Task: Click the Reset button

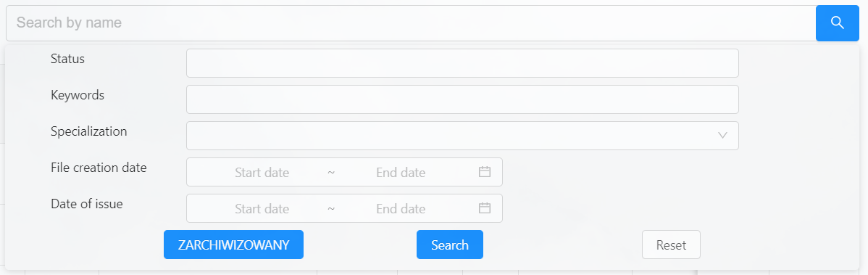Action: tap(671, 245)
